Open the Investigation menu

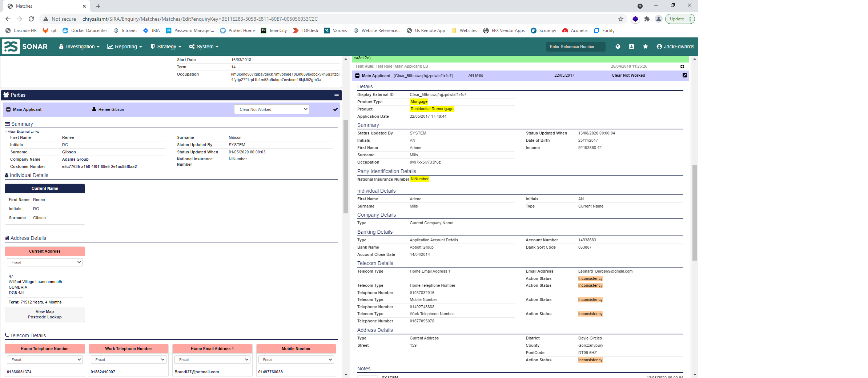pyautogui.click(x=79, y=47)
